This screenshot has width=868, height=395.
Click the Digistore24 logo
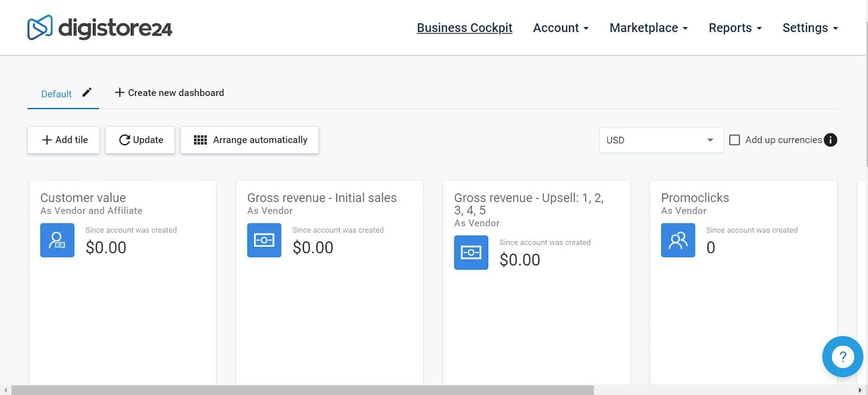click(x=99, y=28)
